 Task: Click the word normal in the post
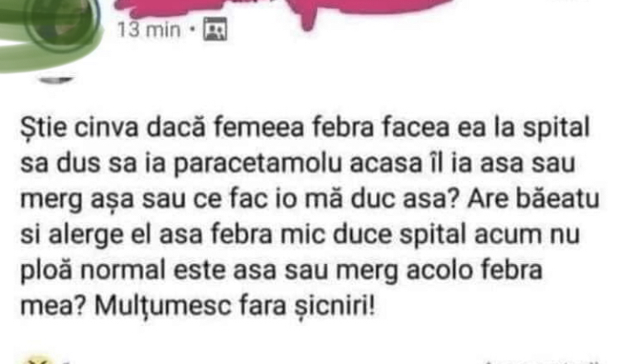click(123, 271)
